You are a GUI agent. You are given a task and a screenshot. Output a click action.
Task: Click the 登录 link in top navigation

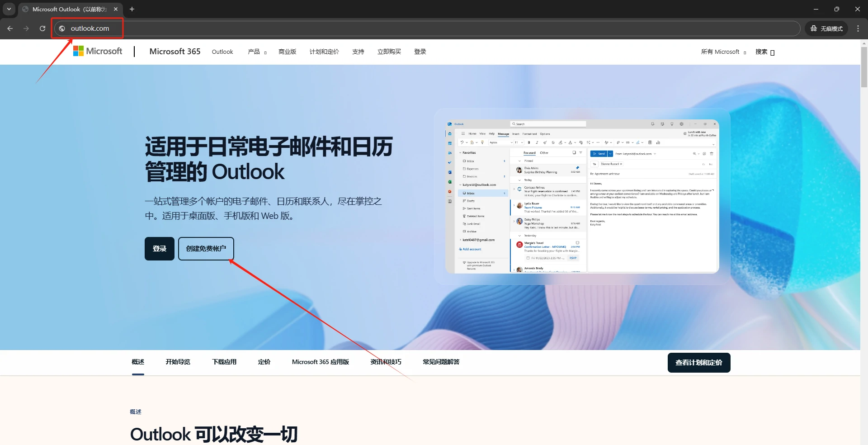coord(420,52)
